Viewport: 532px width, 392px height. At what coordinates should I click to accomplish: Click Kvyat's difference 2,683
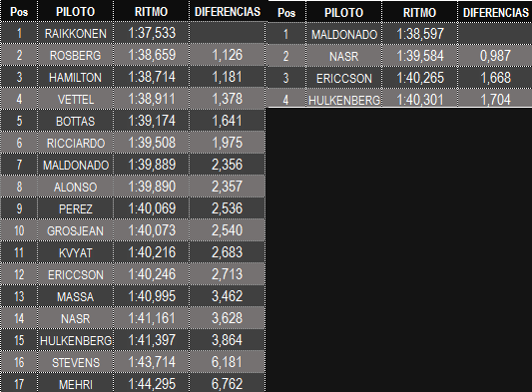(x=228, y=252)
